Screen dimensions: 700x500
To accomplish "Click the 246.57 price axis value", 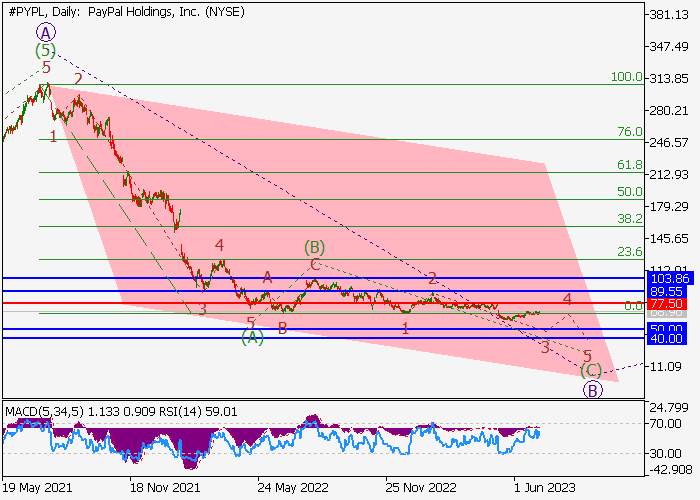I will (x=670, y=142).
